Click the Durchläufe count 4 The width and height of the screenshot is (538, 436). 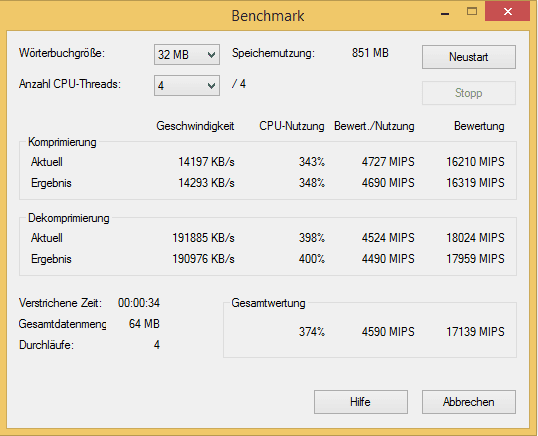(157, 345)
